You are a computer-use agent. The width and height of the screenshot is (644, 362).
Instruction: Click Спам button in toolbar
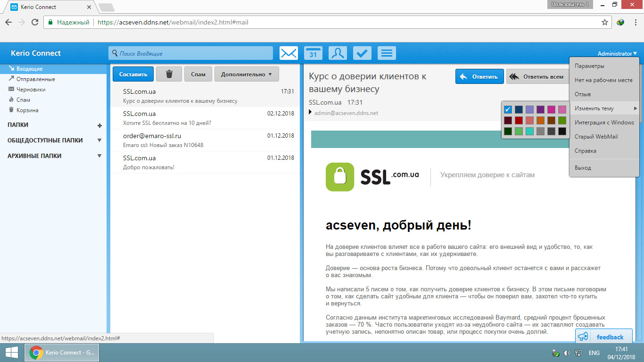pos(198,74)
